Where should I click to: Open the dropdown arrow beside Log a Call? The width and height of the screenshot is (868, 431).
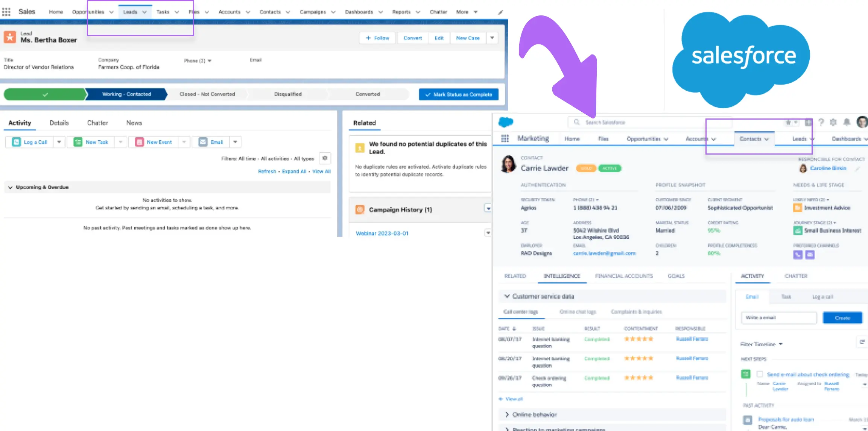coord(59,142)
